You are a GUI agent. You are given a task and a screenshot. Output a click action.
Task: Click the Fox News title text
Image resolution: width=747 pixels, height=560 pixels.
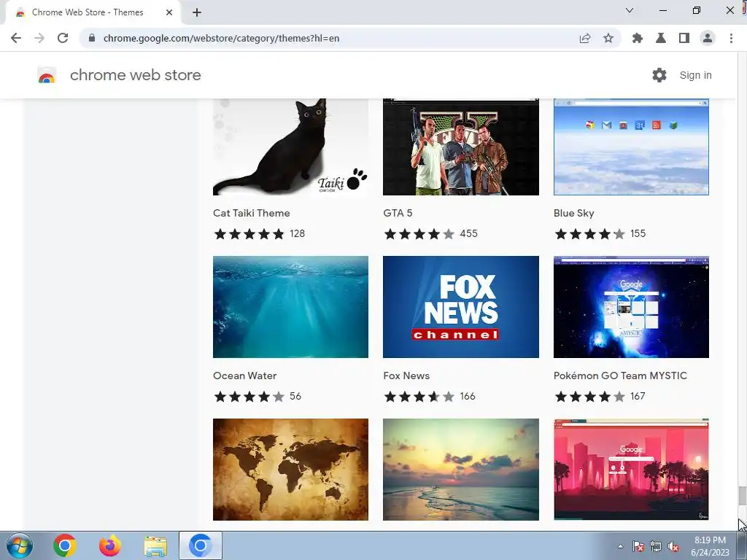tap(406, 376)
